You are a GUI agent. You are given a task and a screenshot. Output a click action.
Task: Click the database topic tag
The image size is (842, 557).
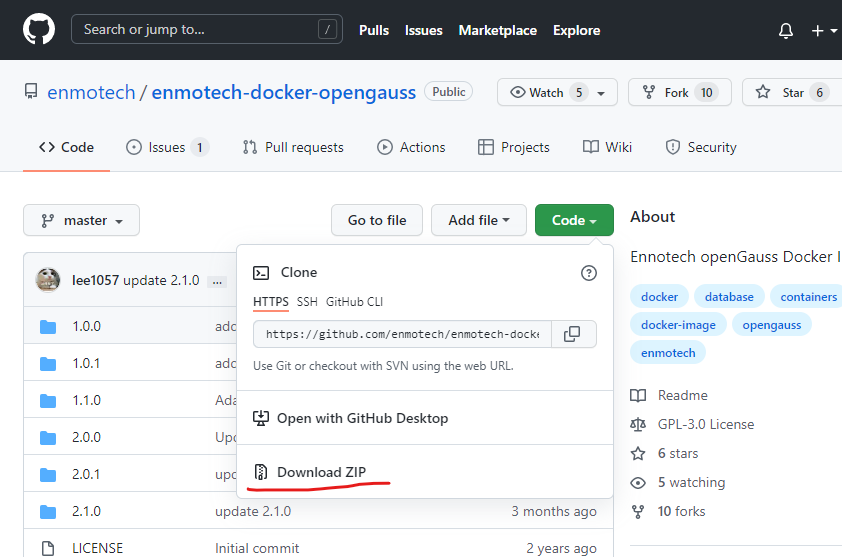click(729, 296)
